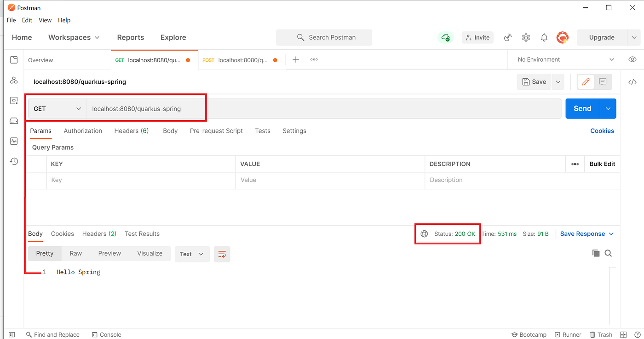Open the Tests tab
The image size is (644, 339).
(x=263, y=131)
